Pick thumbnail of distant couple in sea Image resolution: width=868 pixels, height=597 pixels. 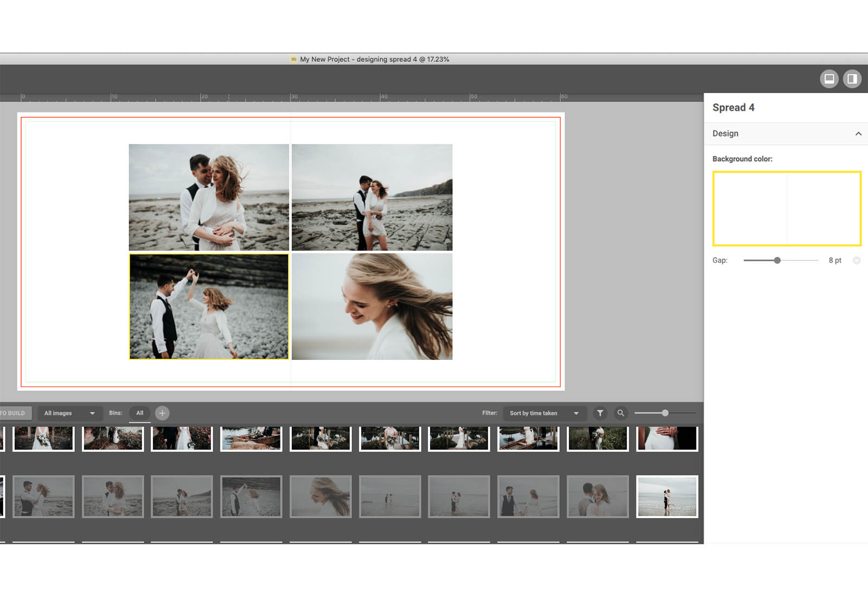pyautogui.click(x=390, y=497)
